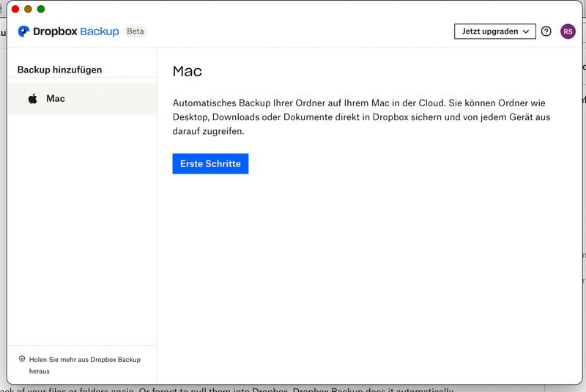Click the chevron next to Jetzt upgraden
The height and width of the screenshot is (392, 586).
pos(525,32)
